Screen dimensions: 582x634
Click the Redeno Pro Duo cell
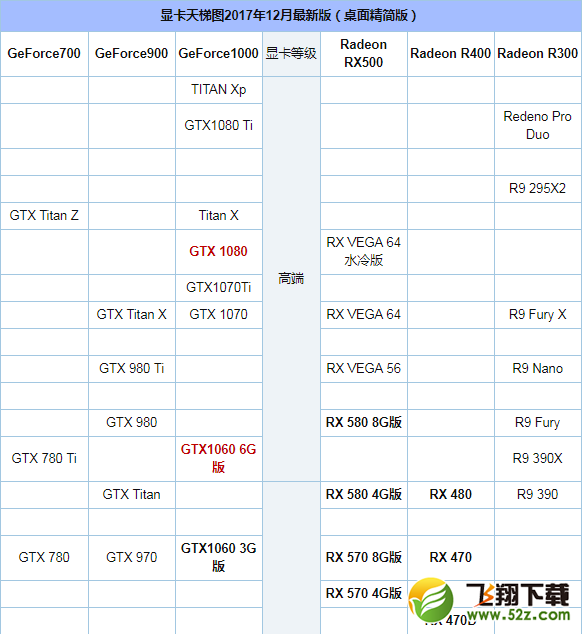click(538, 126)
